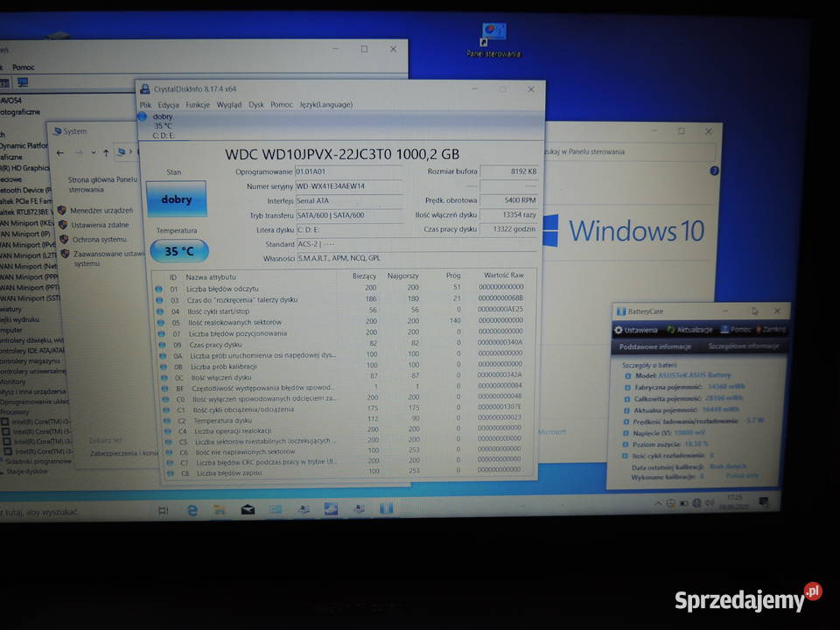Click the transfer mode field SATA/600

pos(349,215)
